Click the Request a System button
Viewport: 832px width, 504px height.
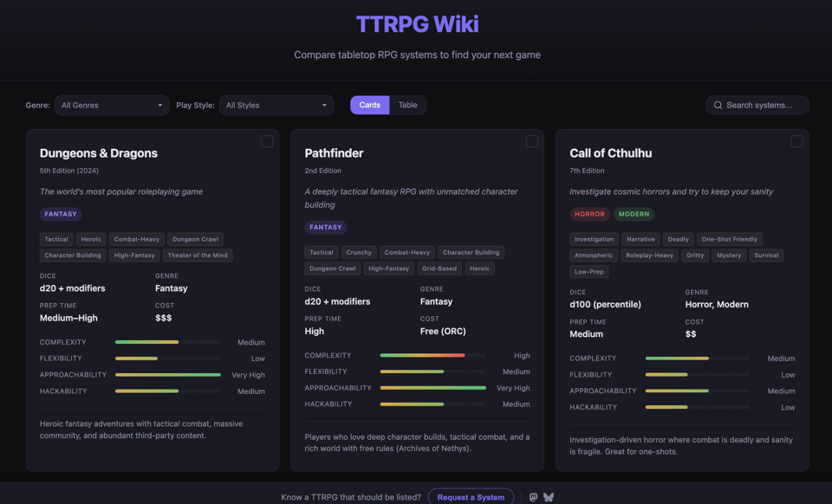[x=471, y=497]
